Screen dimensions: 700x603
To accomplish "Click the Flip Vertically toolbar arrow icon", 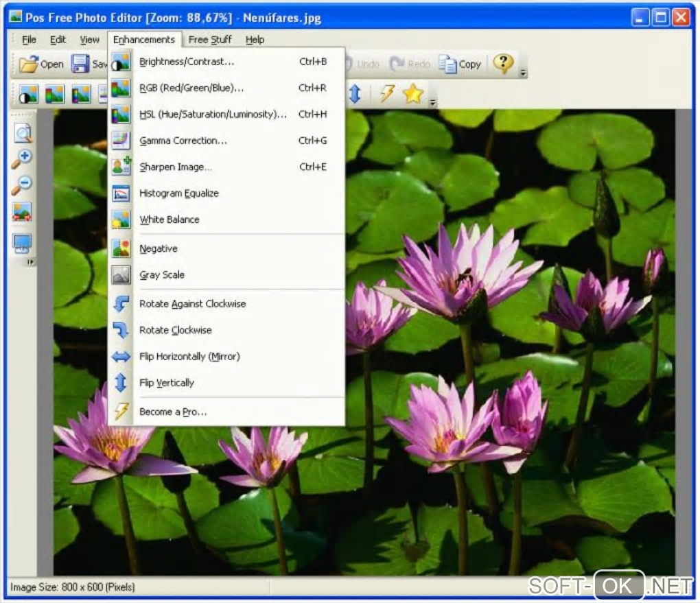I will click(355, 94).
